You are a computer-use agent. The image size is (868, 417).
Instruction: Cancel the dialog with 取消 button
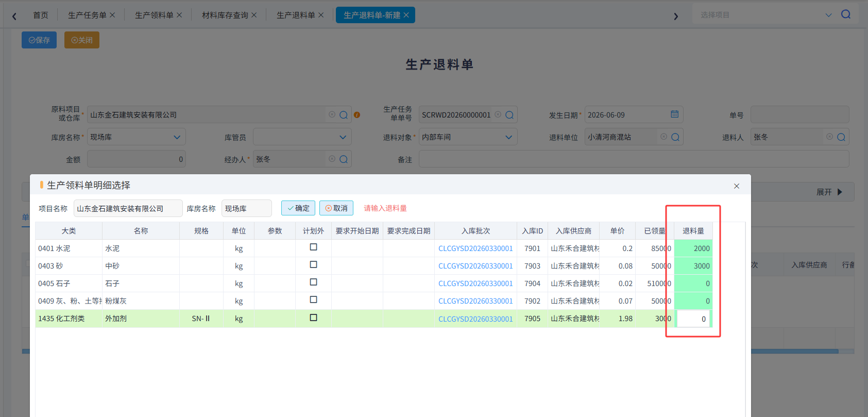[336, 208]
